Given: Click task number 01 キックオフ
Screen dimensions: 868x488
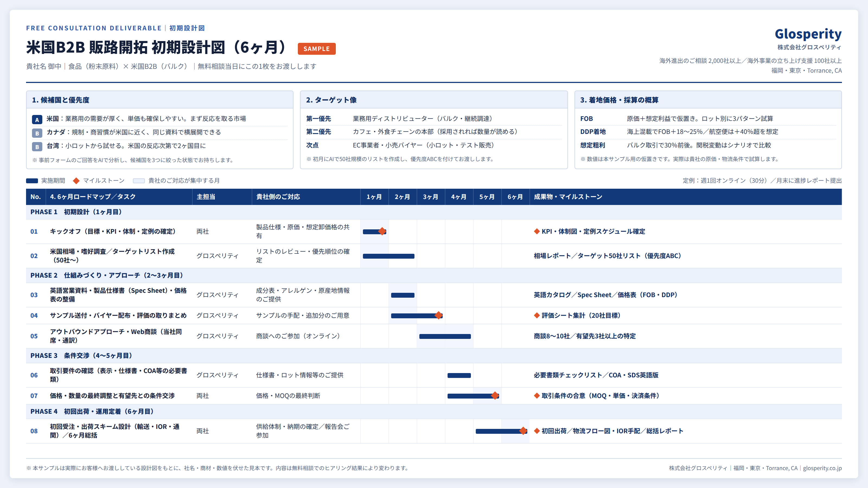Looking at the screenshot, I should 34,231.
